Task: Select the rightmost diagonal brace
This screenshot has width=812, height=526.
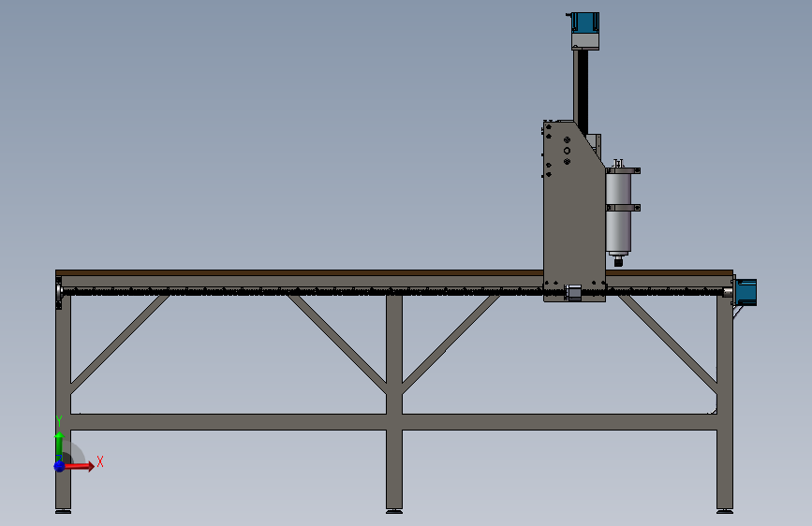Action: click(x=668, y=344)
